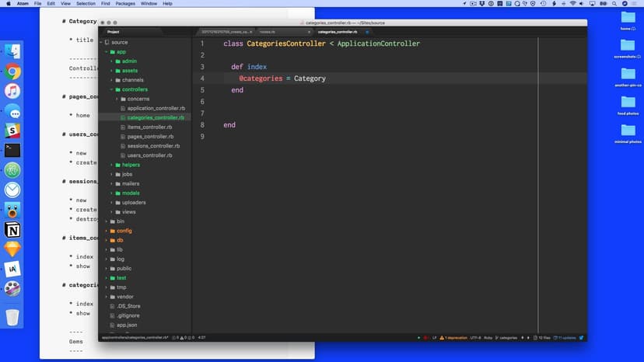This screenshot has height=362, width=644.
Task: Click the Ruby grammar selector in status bar
Action: coord(488,338)
